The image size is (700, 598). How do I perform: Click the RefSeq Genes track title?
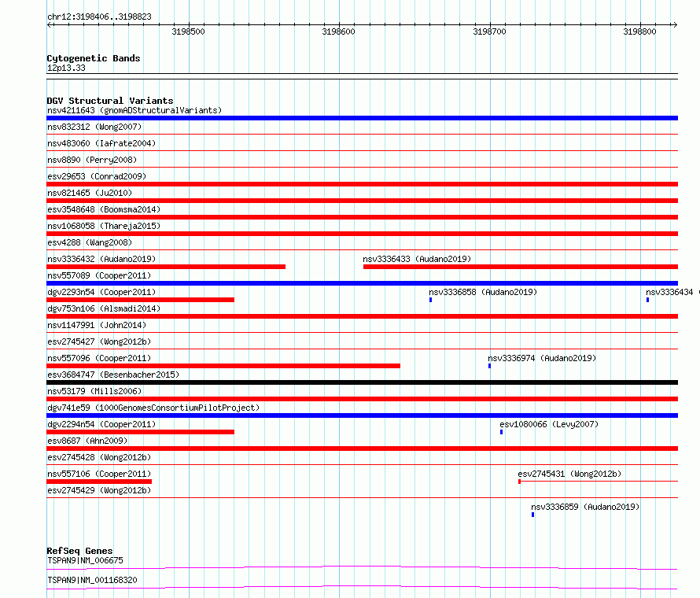tap(79, 551)
